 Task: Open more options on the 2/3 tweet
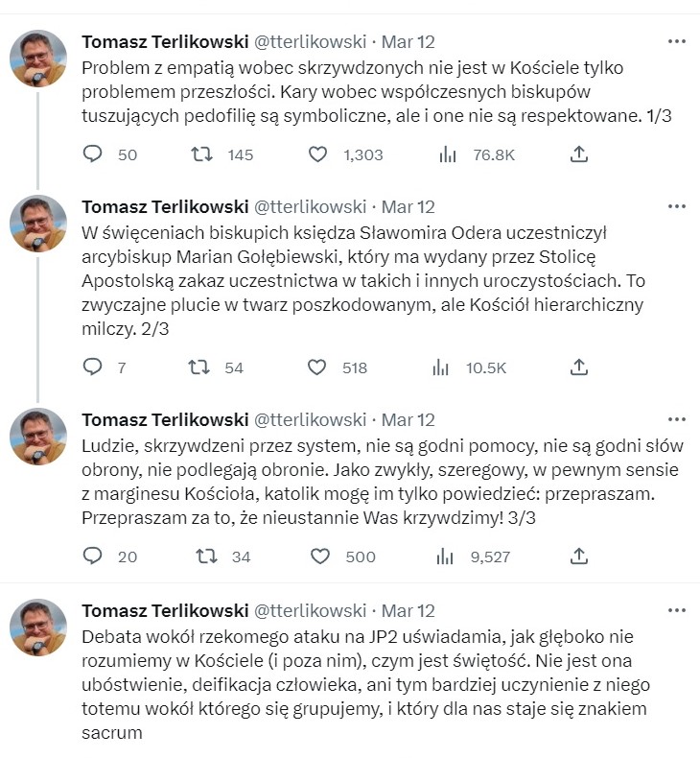(x=677, y=206)
